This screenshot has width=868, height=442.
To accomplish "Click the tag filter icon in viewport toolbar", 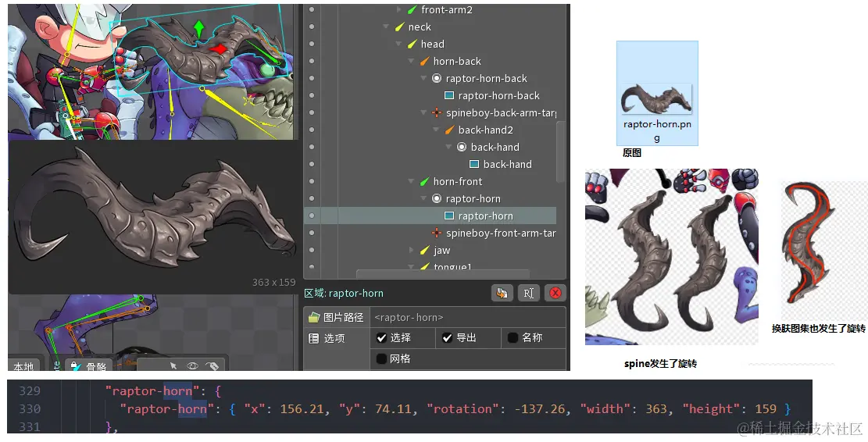I will point(212,365).
